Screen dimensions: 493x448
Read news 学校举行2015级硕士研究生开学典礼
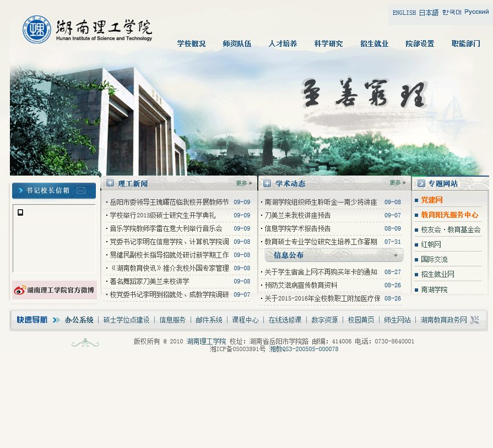click(x=162, y=215)
